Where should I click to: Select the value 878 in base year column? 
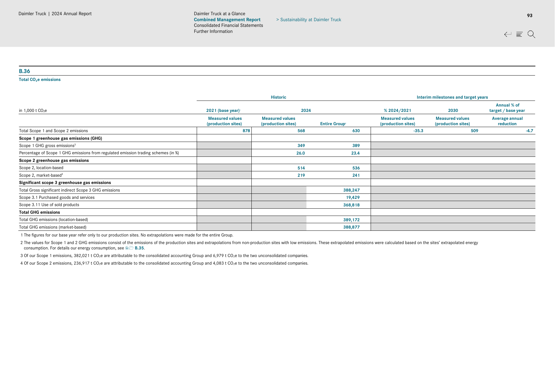(246, 131)
